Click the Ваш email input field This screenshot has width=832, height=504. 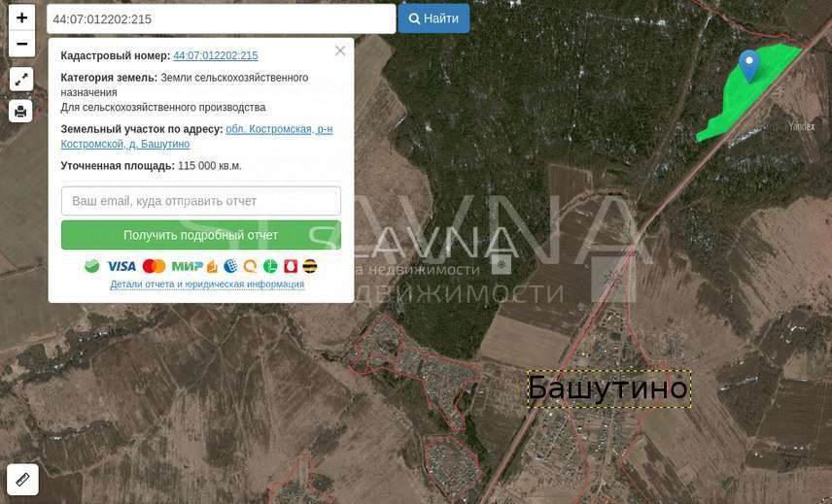(x=201, y=201)
